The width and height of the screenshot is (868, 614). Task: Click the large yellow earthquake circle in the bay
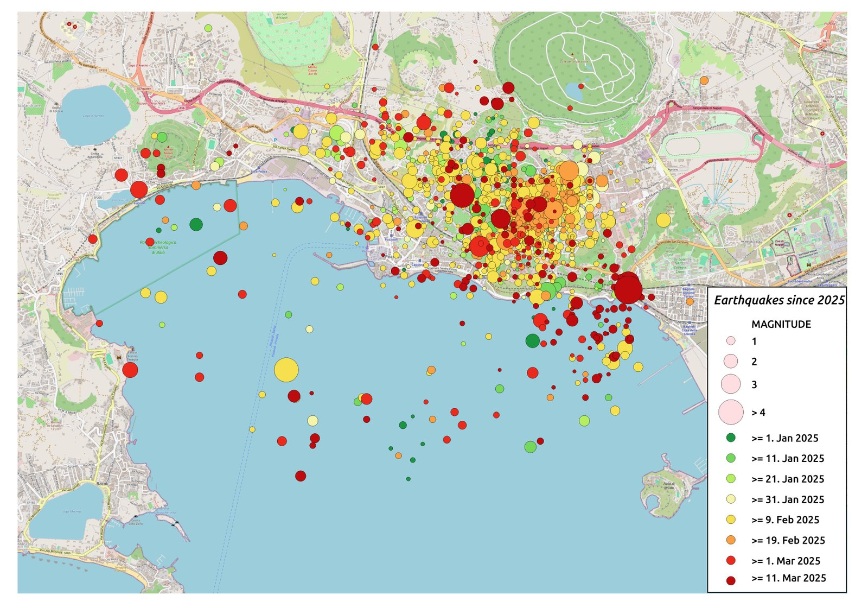tap(286, 370)
